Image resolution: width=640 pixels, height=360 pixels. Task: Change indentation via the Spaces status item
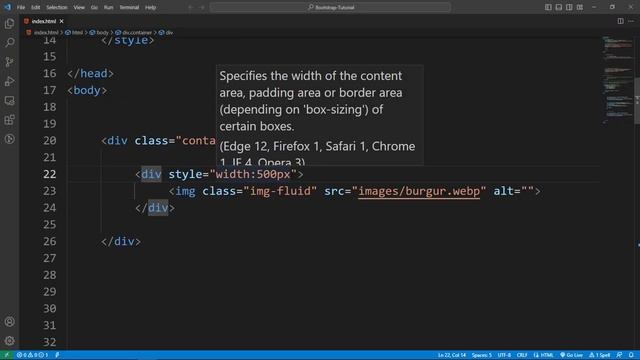tap(482, 355)
